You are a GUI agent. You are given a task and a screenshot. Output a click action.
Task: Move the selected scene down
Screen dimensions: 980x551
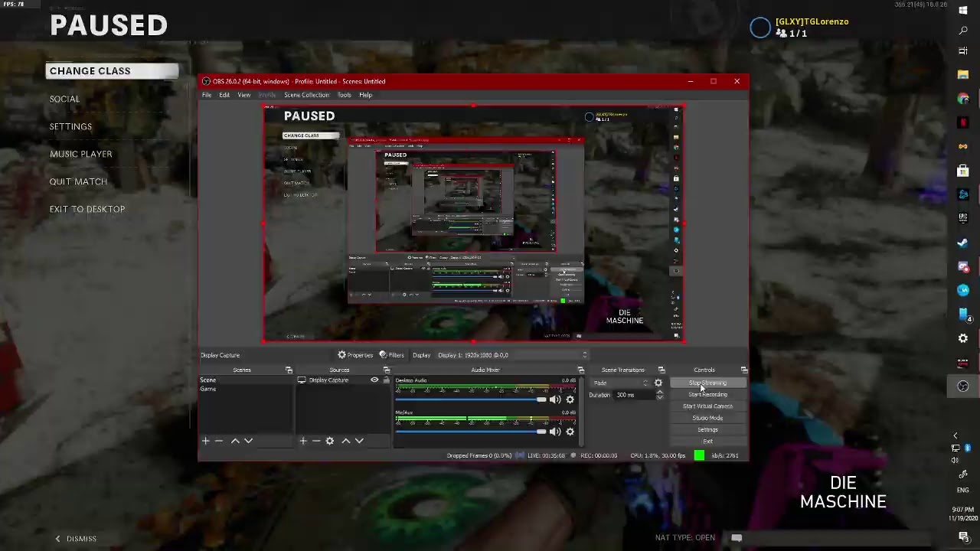[248, 441]
